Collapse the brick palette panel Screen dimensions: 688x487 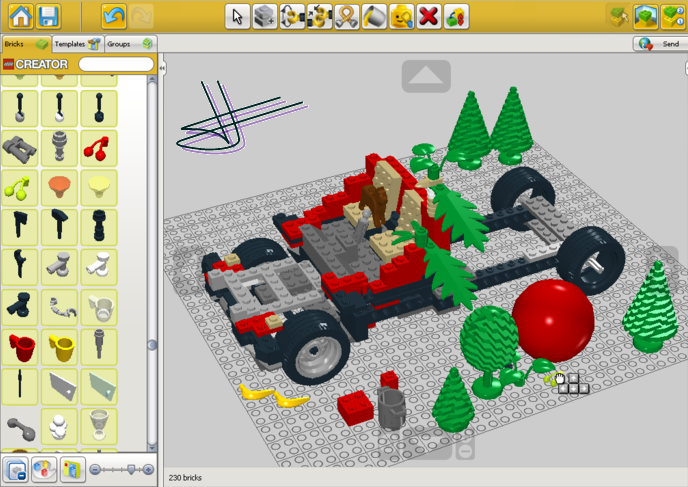[162, 68]
